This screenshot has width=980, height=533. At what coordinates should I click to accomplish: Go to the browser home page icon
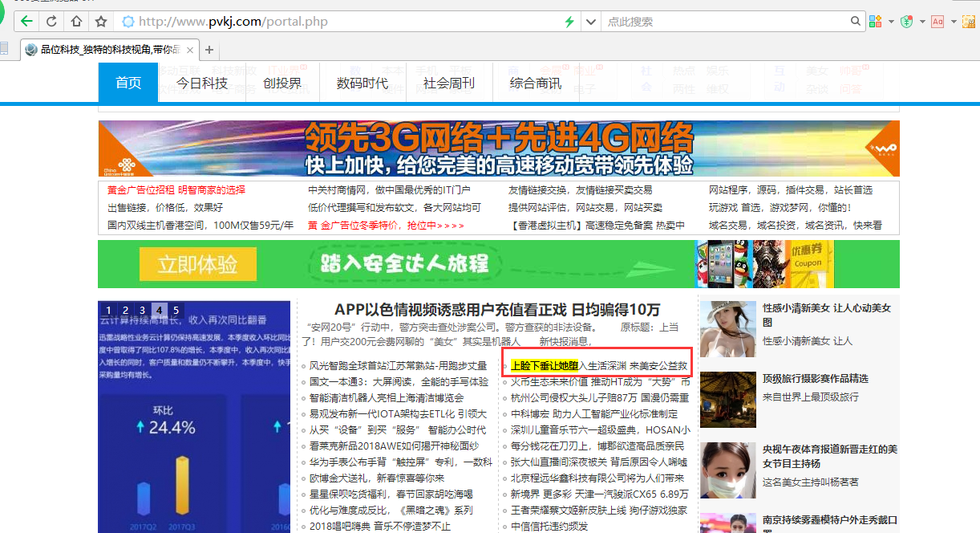[x=76, y=21]
